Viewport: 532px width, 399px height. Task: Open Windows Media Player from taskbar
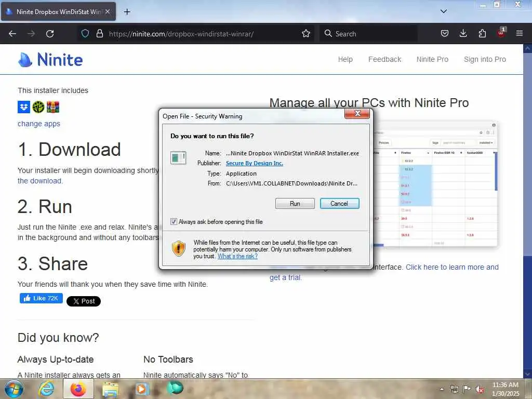(x=142, y=389)
